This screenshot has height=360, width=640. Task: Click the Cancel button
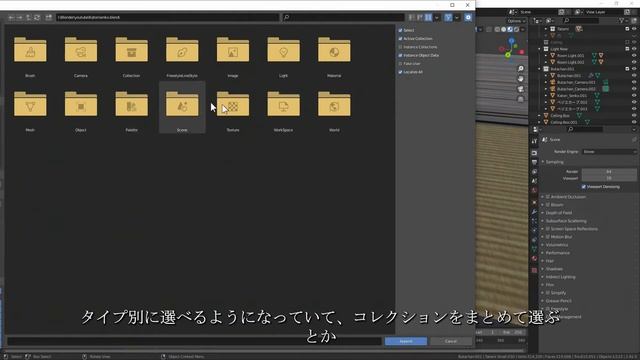pyautogui.click(x=451, y=341)
